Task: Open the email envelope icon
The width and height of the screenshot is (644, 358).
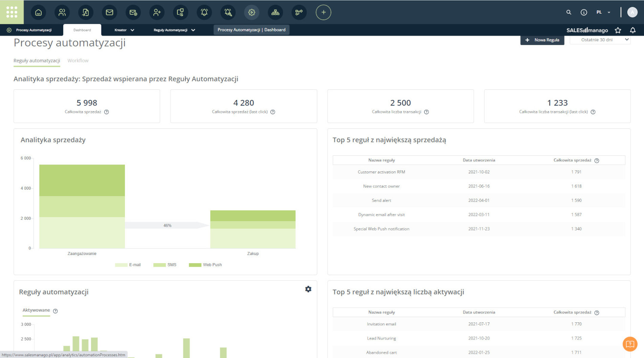Action: tap(109, 12)
